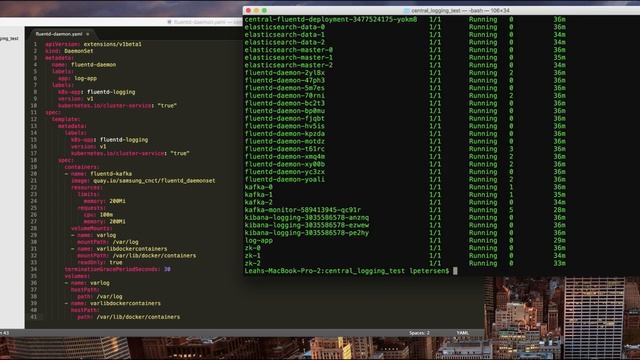Click image quay.io/samsung_cnct/fluentd_daemonset
Image resolution: width=640 pixels, height=360 pixels.
(154, 180)
